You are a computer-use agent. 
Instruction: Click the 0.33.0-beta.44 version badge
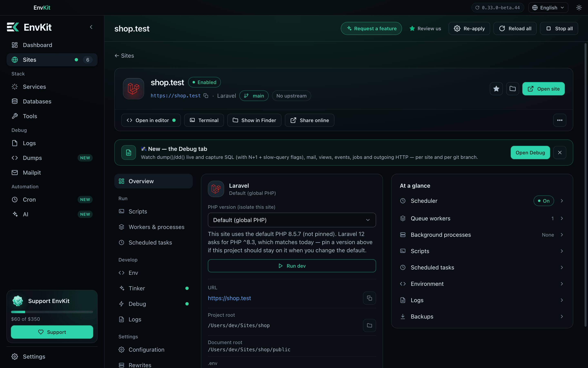click(x=498, y=8)
